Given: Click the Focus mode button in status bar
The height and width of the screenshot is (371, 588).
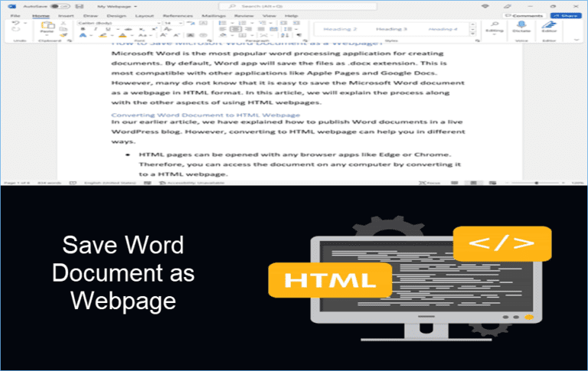Looking at the screenshot, I should click(429, 183).
